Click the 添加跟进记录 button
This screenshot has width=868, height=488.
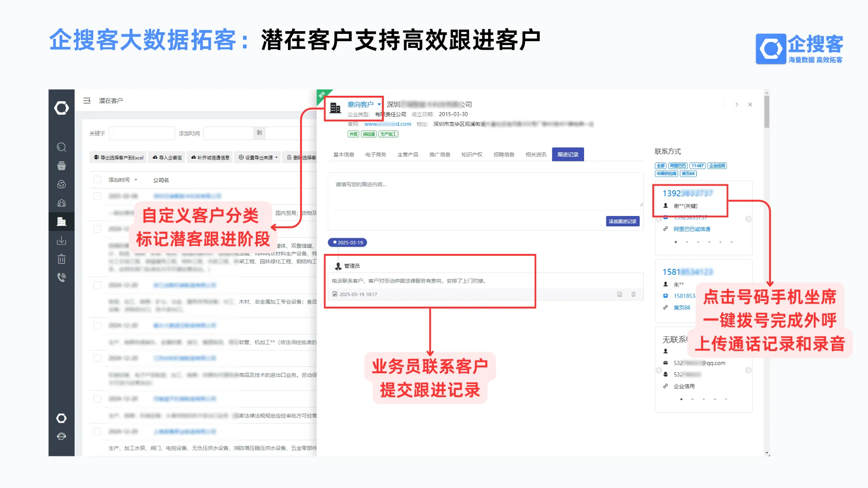click(623, 221)
